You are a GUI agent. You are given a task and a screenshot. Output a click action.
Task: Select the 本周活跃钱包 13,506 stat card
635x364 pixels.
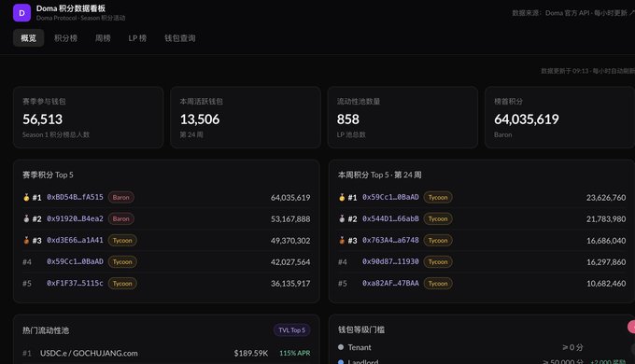pyautogui.click(x=246, y=117)
